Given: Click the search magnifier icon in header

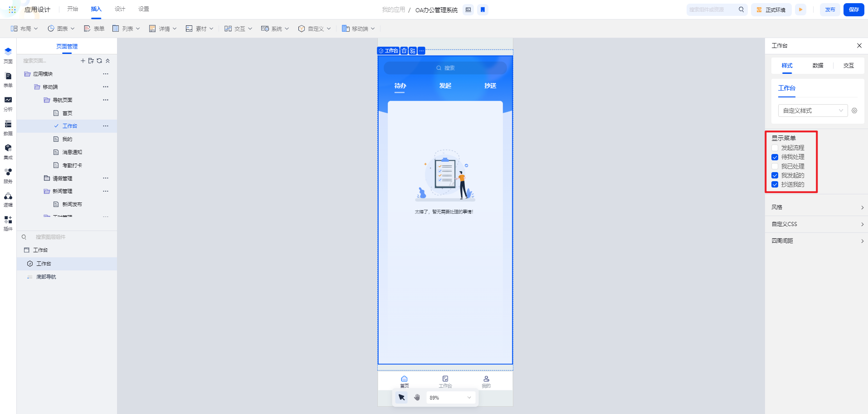Looking at the screenshot, I should point(741,10).
